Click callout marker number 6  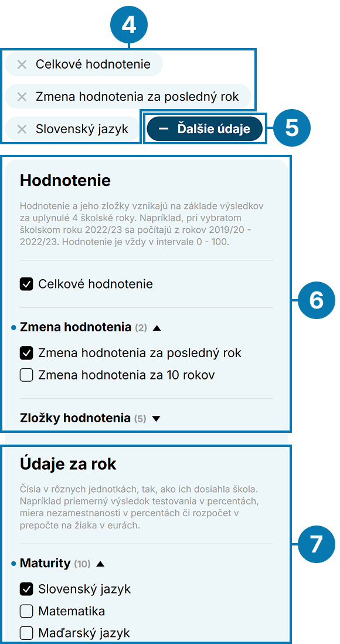click(316, 301)
